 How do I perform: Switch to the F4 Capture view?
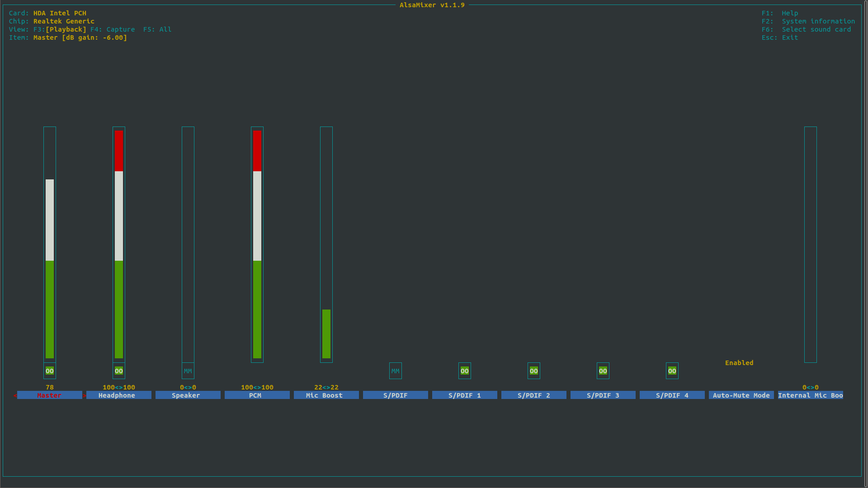[x=113, y=29]
